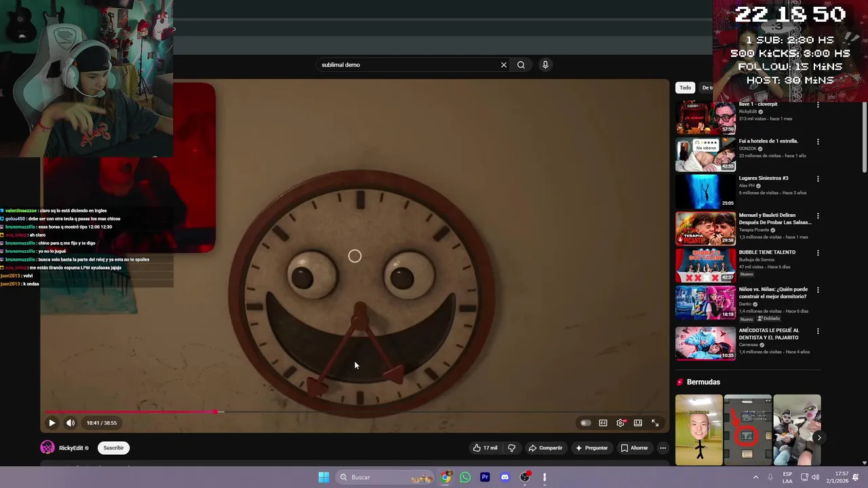Screen dimensions: 868x488
Task: Open options for 'Lugares Siniestros #3'
Action: [x=818, y=179]
